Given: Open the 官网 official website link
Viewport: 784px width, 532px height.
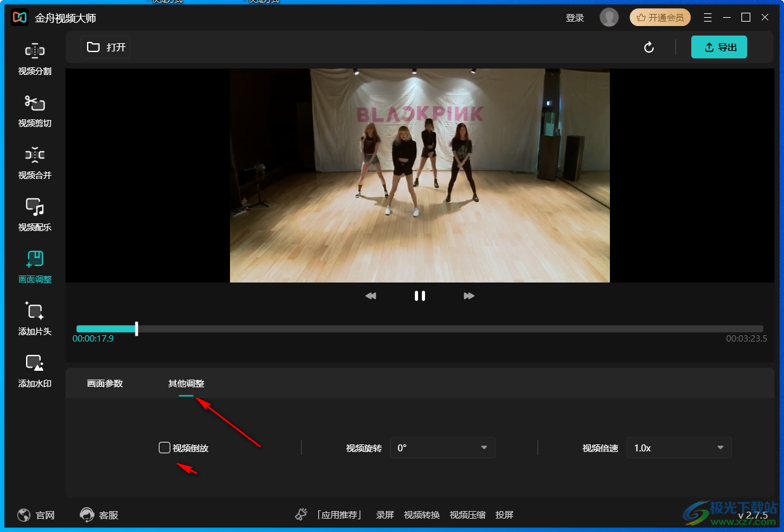Looking at the screenshot, I should coord(36,515).
